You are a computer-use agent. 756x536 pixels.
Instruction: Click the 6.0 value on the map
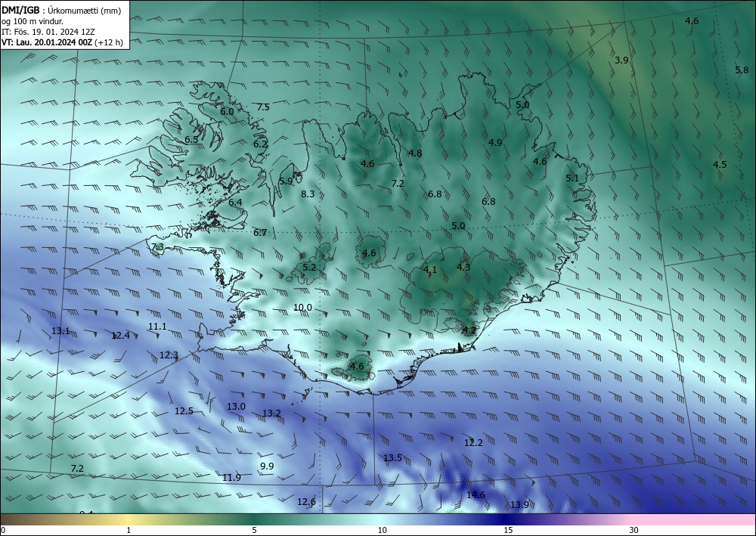227,111
